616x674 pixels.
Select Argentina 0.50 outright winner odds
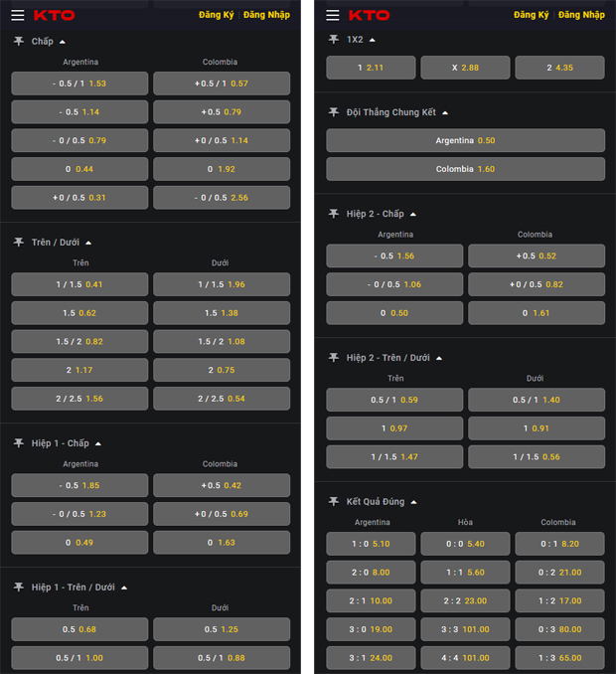(x=465, y=140)
